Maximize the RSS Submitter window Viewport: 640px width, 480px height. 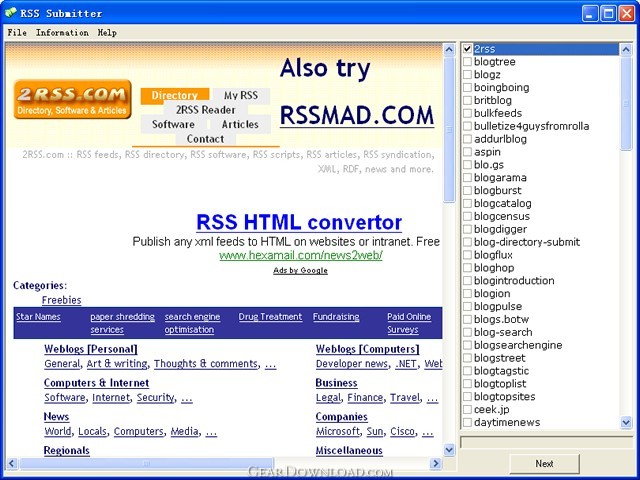tap(608, 13)
